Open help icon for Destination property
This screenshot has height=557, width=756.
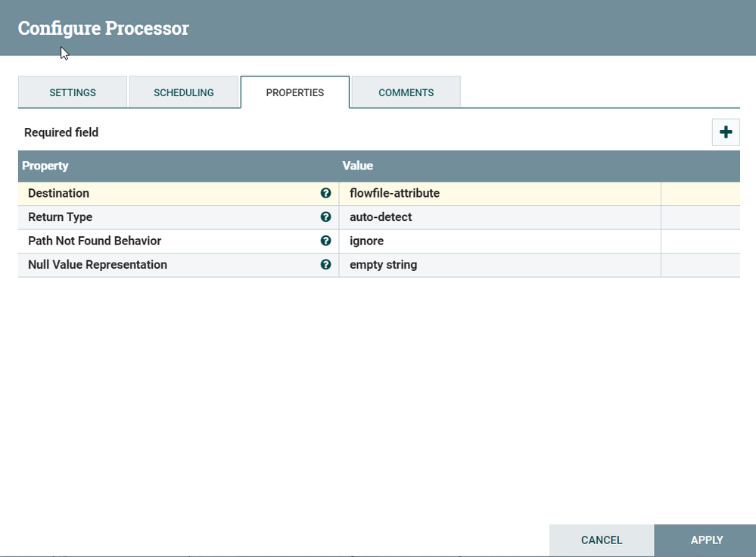[326, 193]
